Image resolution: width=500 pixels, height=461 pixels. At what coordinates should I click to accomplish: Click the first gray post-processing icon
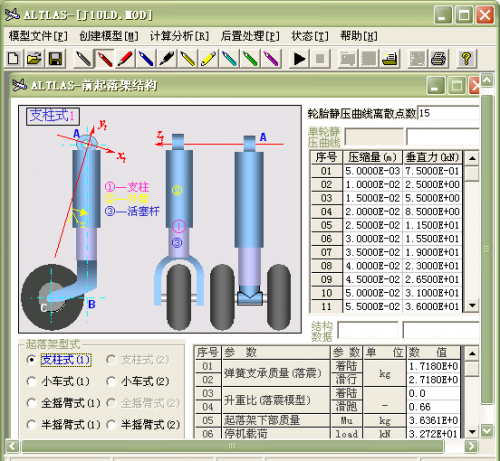click(x=347, y=59)
